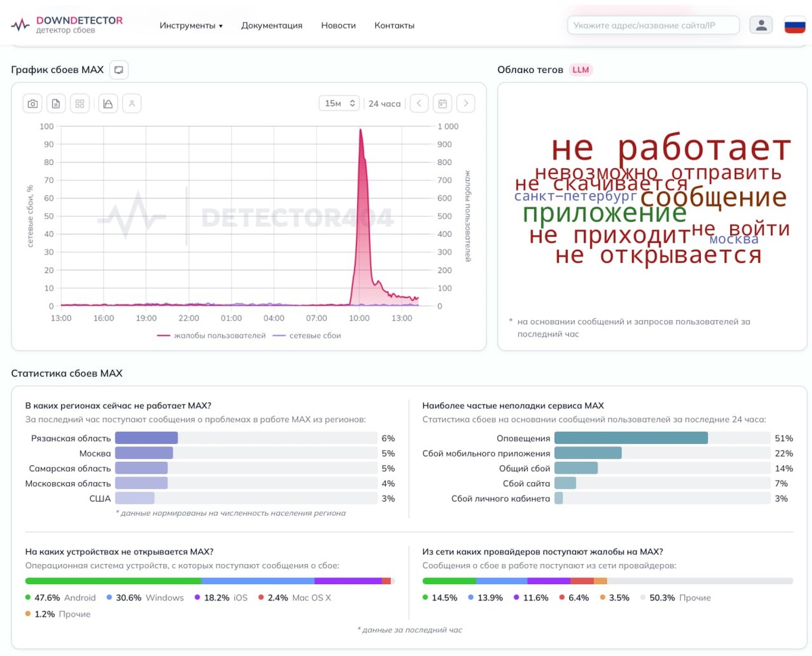Click the blue Windows segment of the device bar
The width and height of the screenshot is (812, 656).
click(258, 581)
